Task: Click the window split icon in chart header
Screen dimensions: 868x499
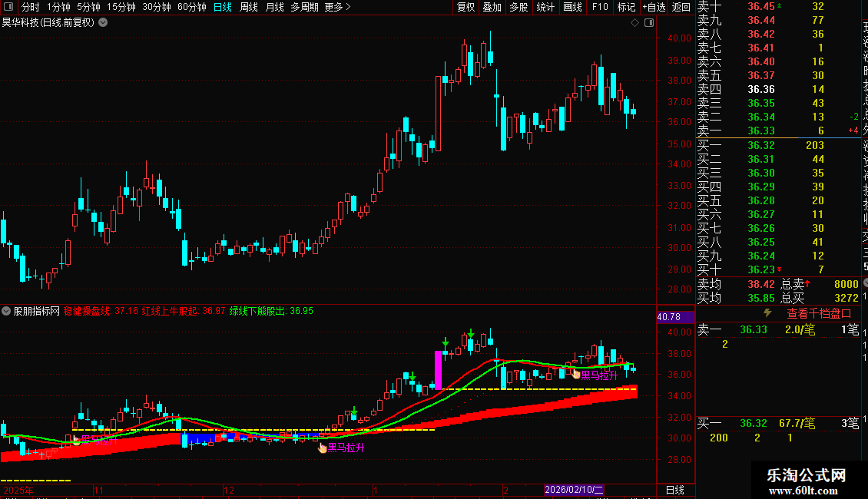Action: (649, 23)
